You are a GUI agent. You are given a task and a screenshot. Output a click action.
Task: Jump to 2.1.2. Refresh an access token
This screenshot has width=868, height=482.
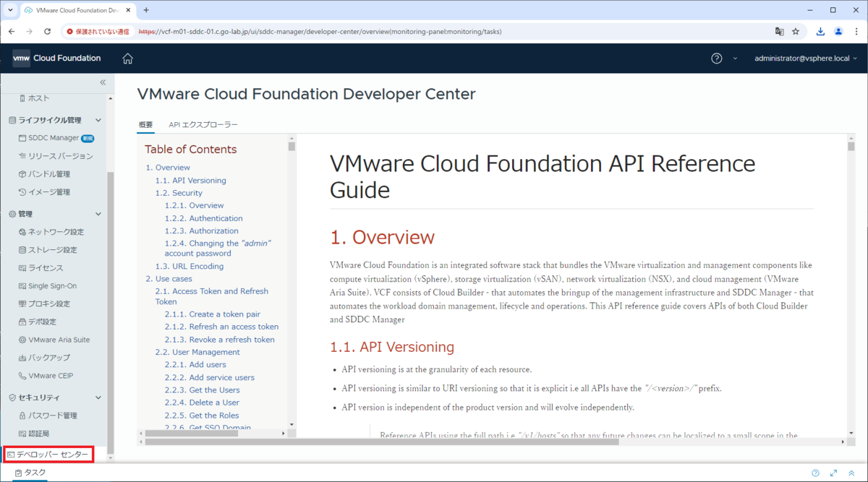click(x=221, y=327)
